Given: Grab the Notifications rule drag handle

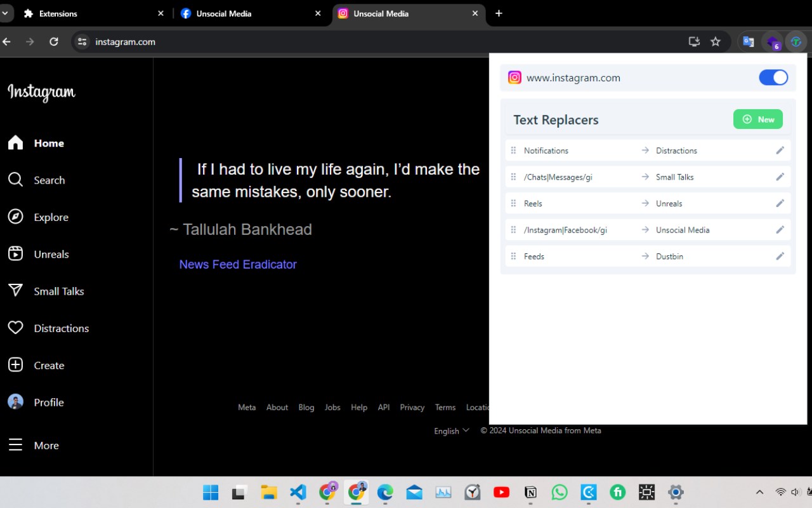Looking at the screenshot, I should pos(513,150).
